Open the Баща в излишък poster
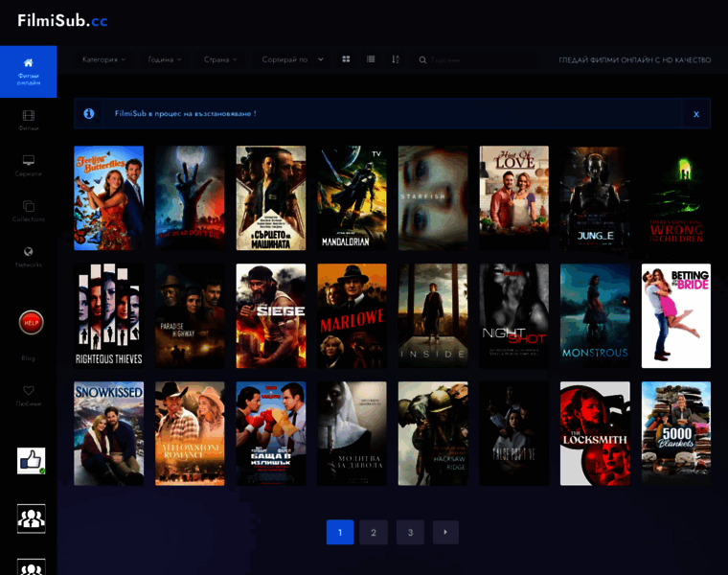Screen dimensions: 728x575 (271, 434)
